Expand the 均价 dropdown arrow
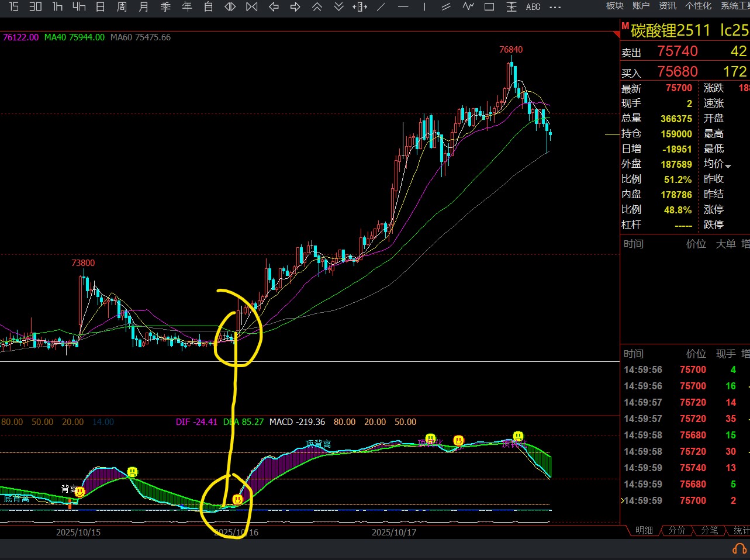The width and height of the screenshot is (750, 560). pos(728,166)
